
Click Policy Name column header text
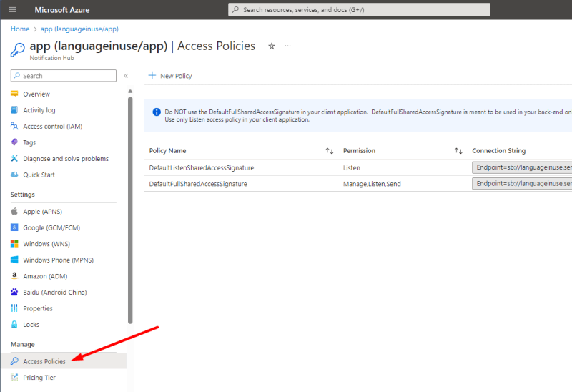(x=167, y=150)
